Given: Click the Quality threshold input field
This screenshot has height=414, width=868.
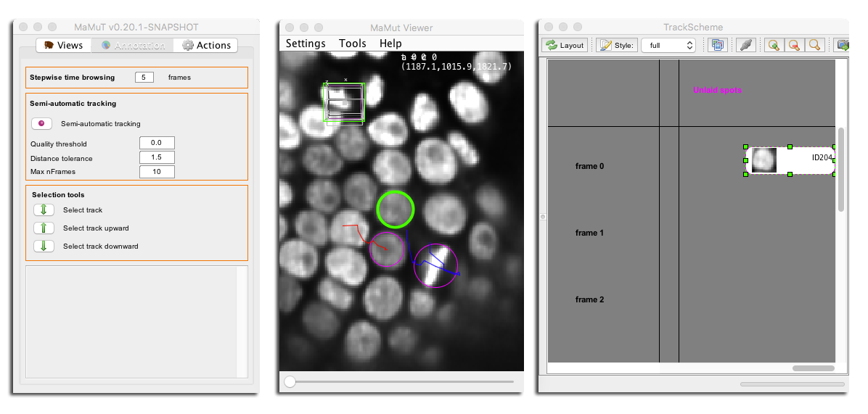Looking at the screenshot, I should tap(157, 144).
